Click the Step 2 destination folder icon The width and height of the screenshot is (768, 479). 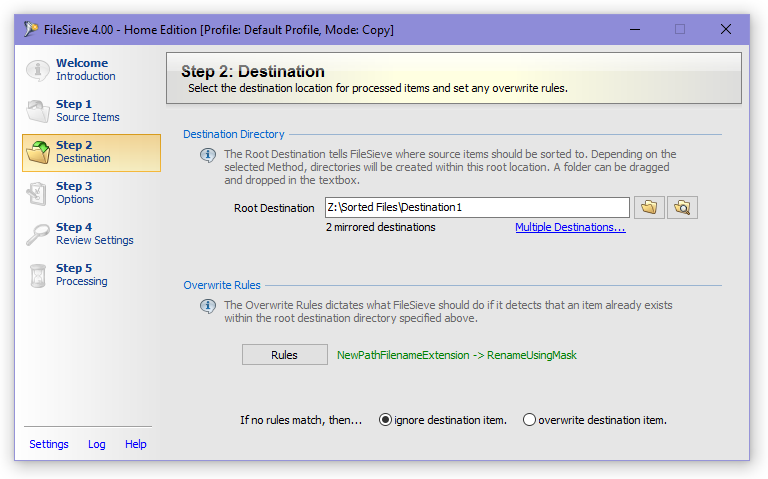(x=38, y=152)
